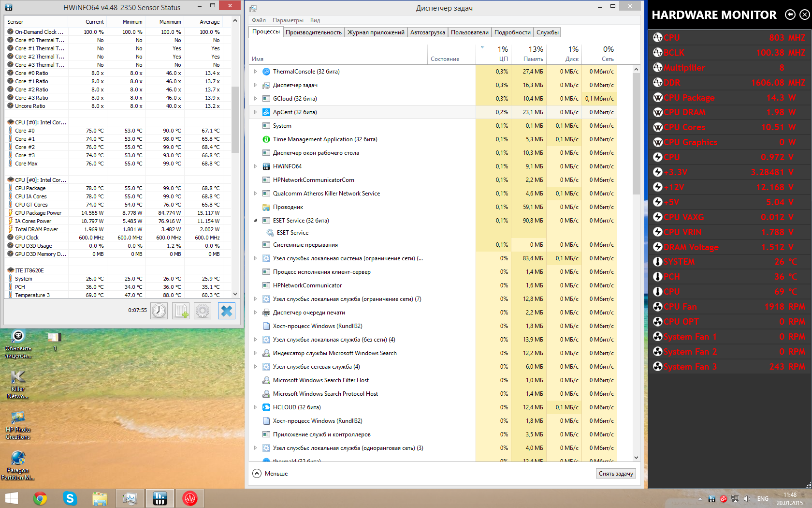Open the Вид menu
The image size is (812, 508).
pyautogui.click(x=315, y=20)
